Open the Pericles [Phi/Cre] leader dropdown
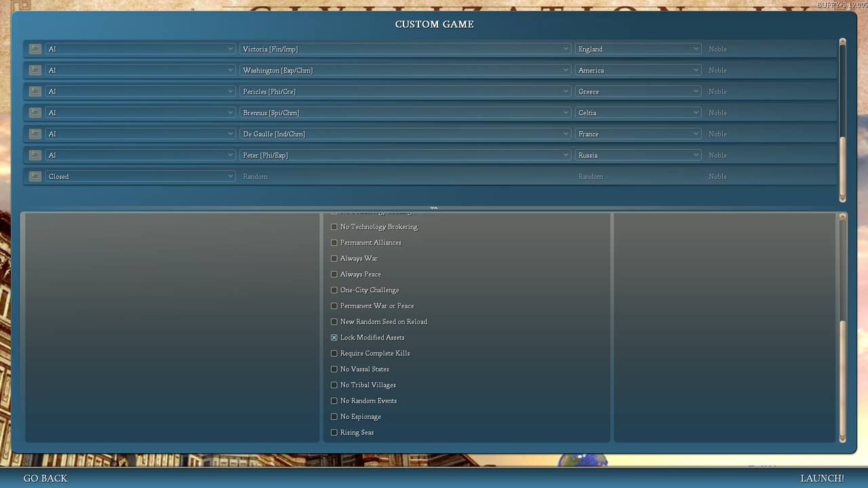 [405, 91]
